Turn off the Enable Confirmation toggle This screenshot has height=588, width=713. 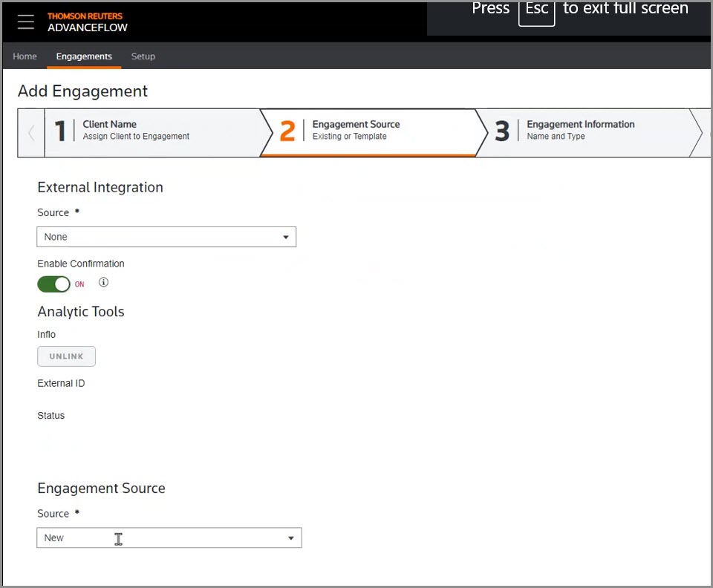coord(53,284)
